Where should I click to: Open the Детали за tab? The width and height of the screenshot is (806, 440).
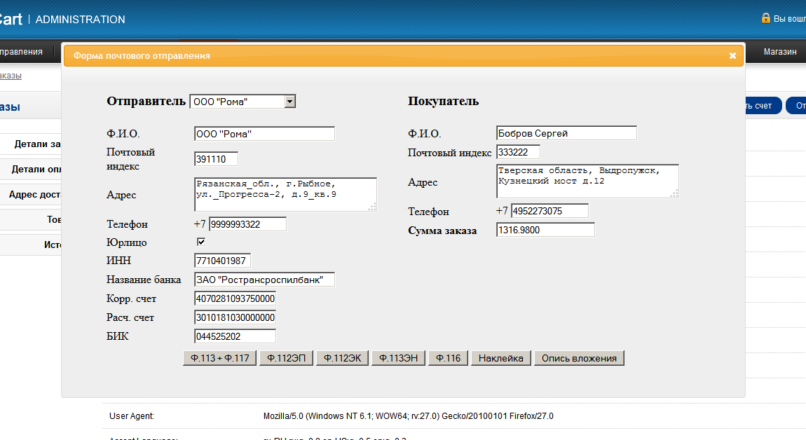(x=31, y=144)
